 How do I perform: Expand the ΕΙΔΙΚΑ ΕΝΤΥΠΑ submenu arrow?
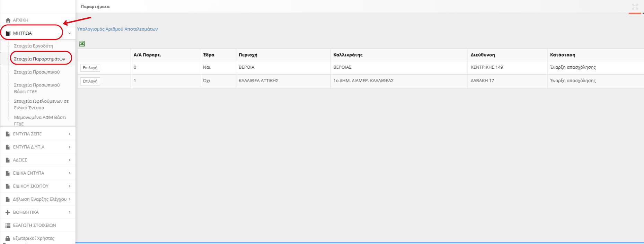(70, 173)
